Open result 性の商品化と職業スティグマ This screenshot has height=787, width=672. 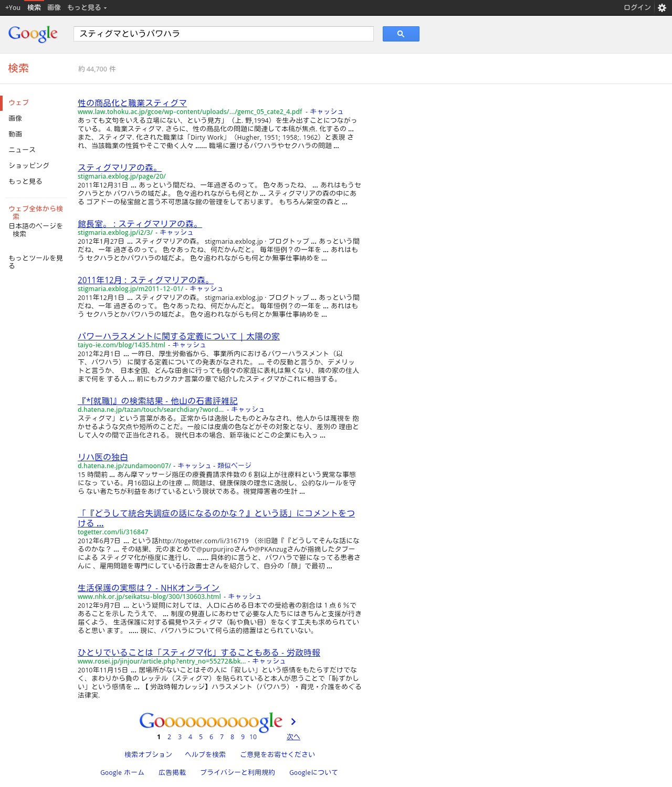(132, 103)
